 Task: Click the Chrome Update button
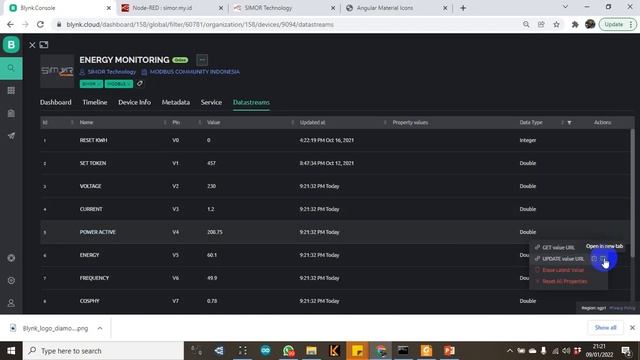pyautogui.click(x=617, y=24)
